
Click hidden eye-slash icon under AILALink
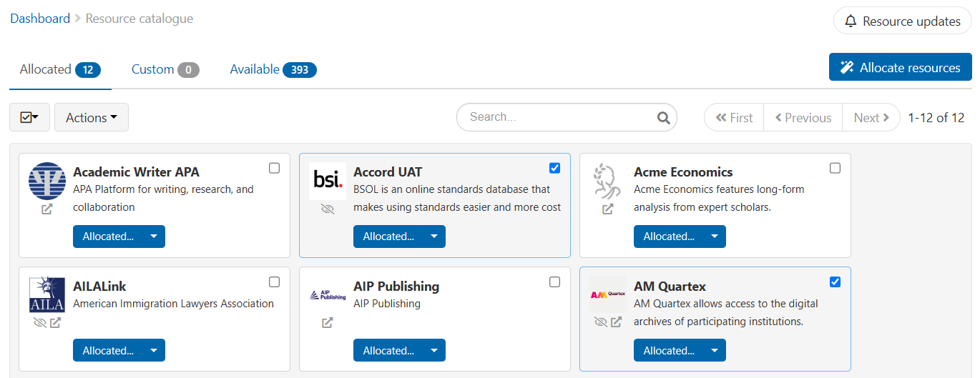40,323
